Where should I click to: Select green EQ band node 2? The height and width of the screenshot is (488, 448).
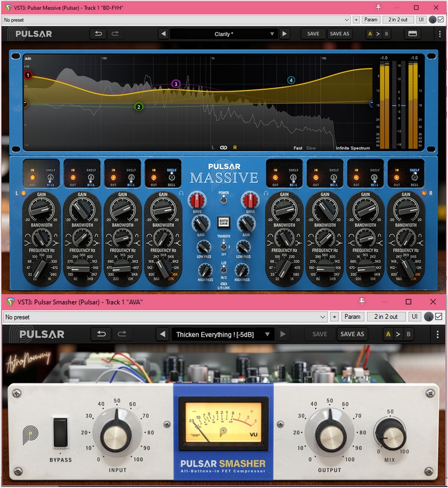139,107
